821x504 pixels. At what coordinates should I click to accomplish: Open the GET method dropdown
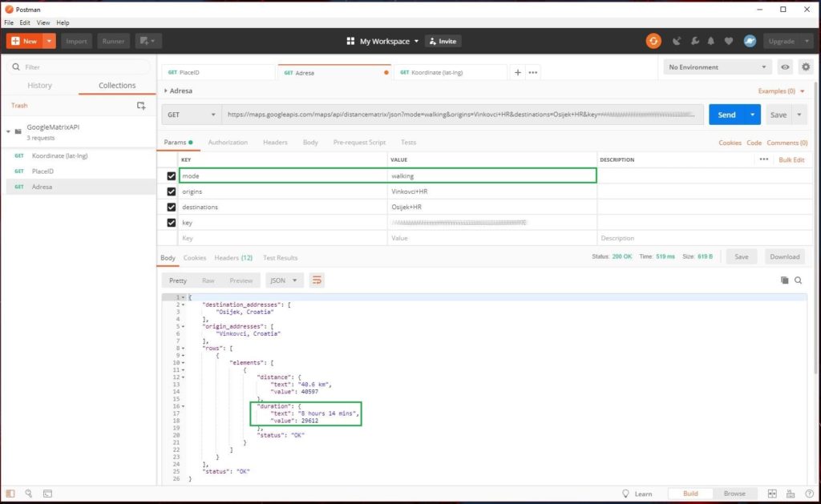[192, 115]
